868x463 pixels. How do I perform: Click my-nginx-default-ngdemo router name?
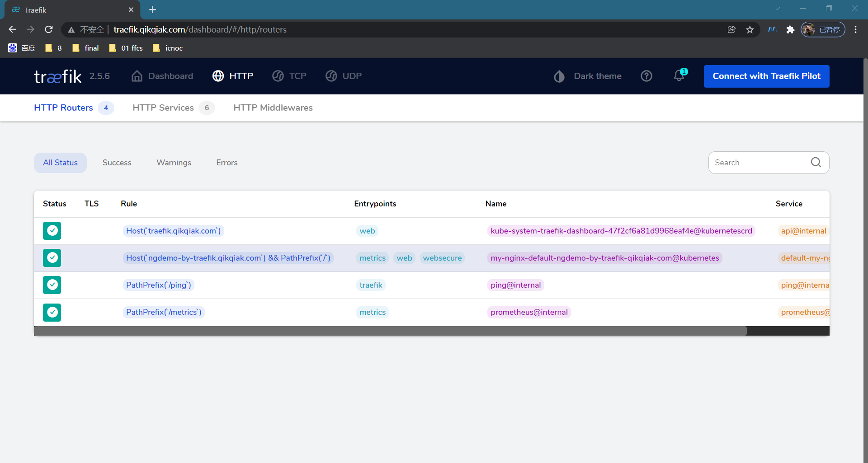(604, 258)
